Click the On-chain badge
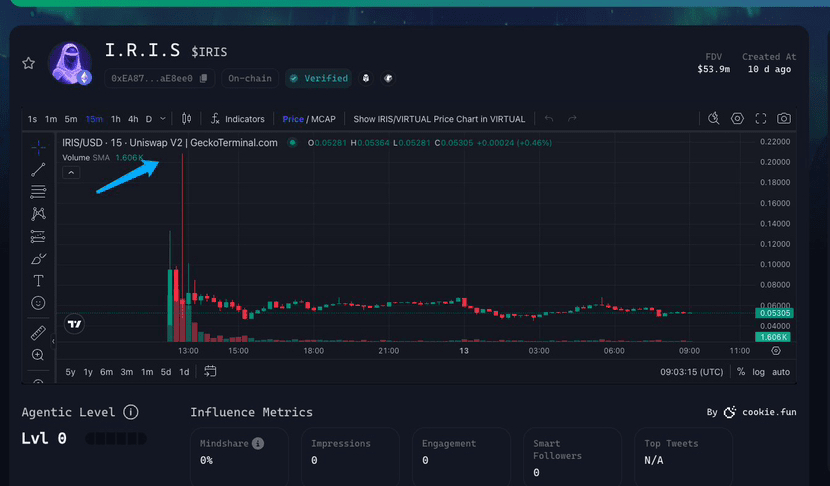This screenshot has height=486, width=830. point(250,78)
